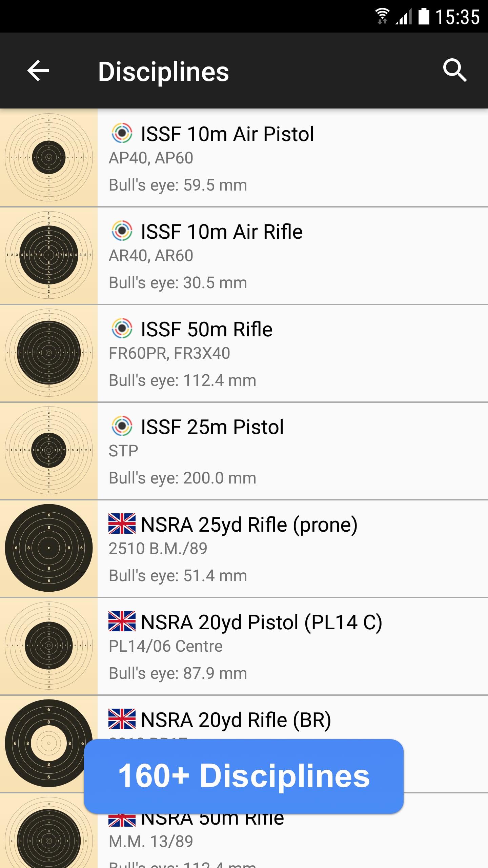The width and height of the screenshot is (488, 868).
Task: Tap the blue 160+ Disciplines banner
Action: (x=244, y=776)
